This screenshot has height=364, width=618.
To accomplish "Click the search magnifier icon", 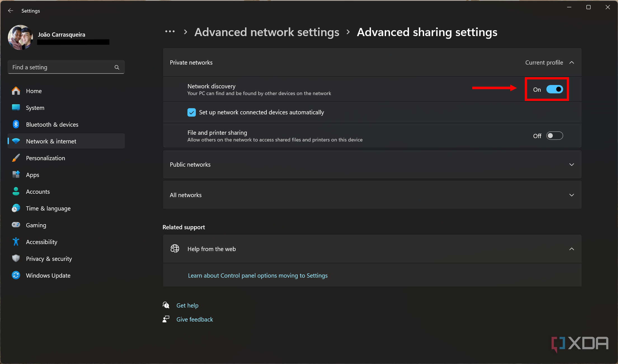I will click(117, 67).
